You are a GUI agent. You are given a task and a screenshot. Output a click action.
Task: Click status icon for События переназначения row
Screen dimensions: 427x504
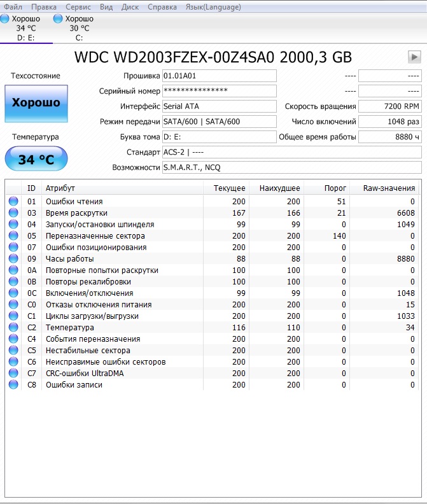point(13,339)
